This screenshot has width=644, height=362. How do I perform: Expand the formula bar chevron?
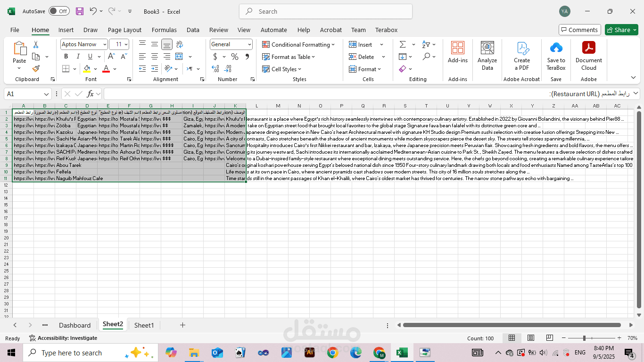636,93
